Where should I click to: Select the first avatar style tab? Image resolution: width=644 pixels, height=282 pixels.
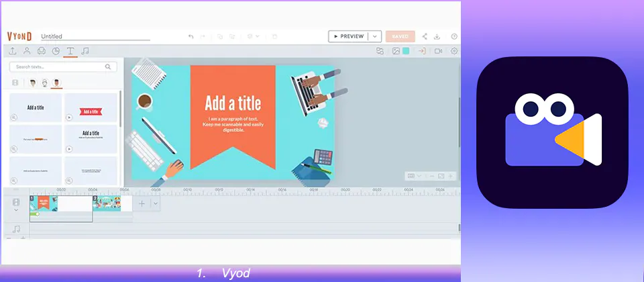[33, 83]
